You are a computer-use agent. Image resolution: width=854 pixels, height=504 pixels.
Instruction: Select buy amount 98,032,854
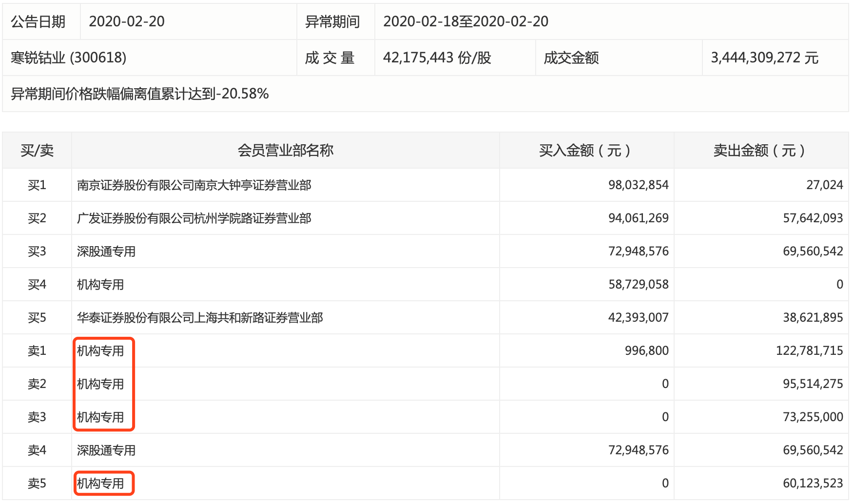pos(639,185)
